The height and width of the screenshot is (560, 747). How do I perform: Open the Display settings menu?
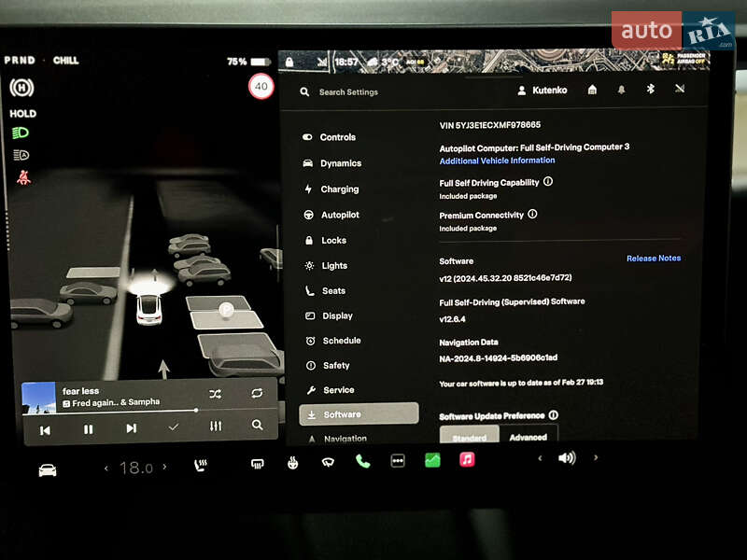click(x=330, y=315)
